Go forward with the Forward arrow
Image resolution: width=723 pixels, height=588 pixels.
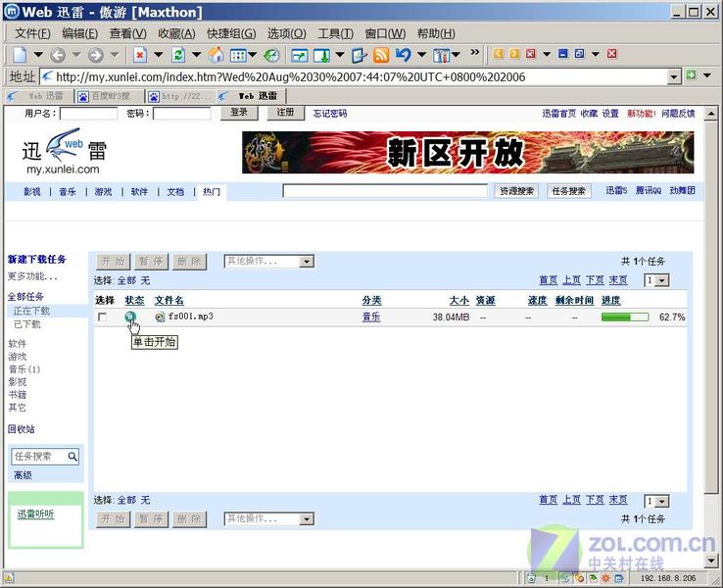tap(95, 55)
